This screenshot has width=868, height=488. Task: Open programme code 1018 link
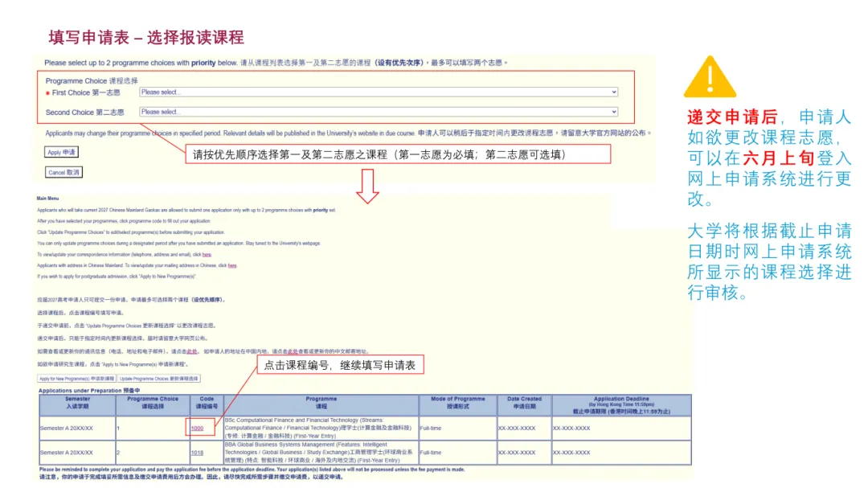(197, 453)
